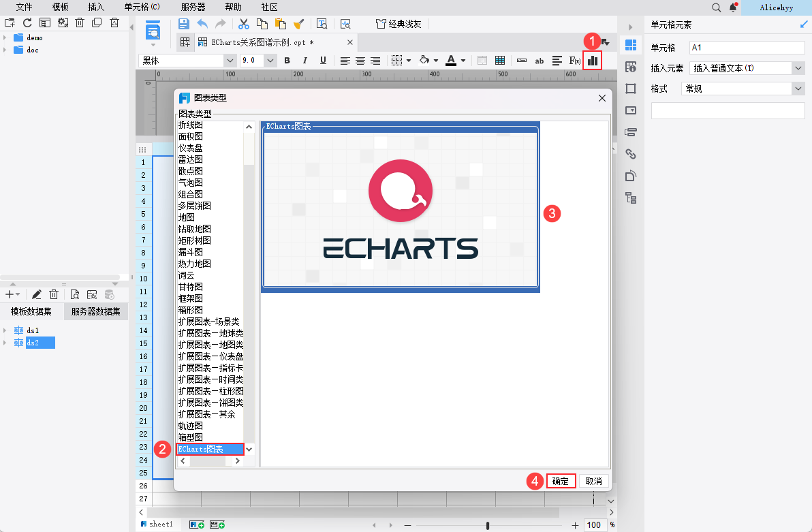
Task: Click the Format Painter brush icon
Action: point(298,24)
